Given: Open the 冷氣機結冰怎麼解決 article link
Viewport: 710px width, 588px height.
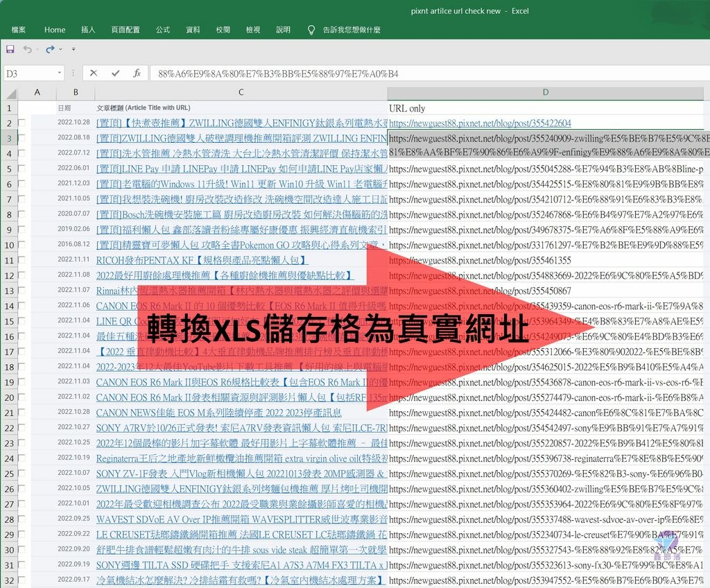Looking at the screenshot, I should pos(241,580).
